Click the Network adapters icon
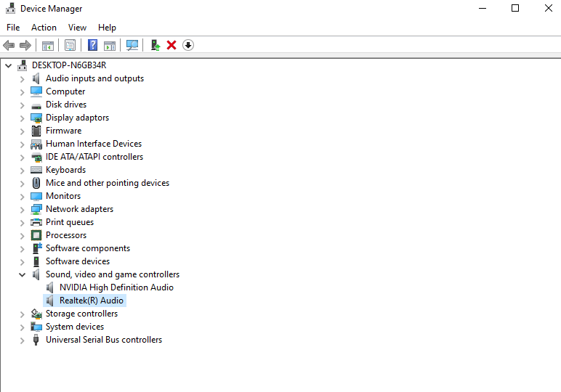The width and height of the screenshot is (561, 392). (x=36, y=209)
